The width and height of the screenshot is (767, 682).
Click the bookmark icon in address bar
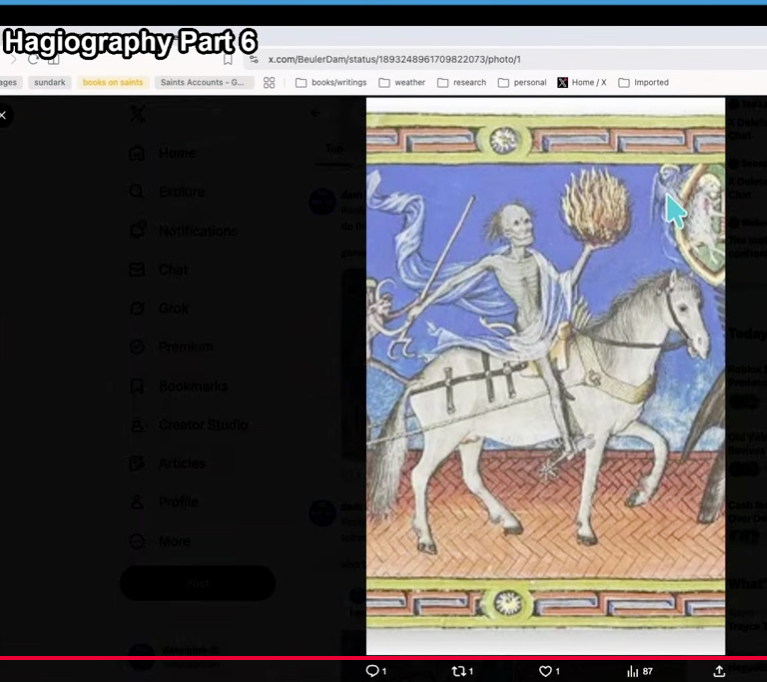228,59
